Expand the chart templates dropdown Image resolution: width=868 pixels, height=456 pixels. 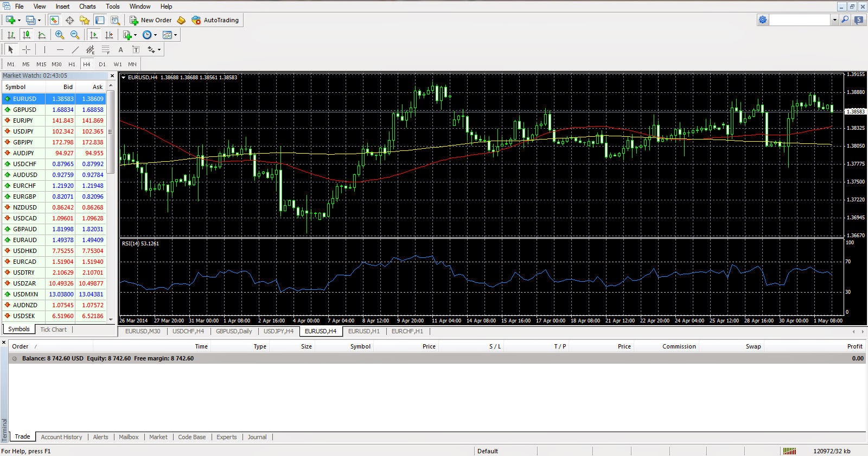click(170, 35)
